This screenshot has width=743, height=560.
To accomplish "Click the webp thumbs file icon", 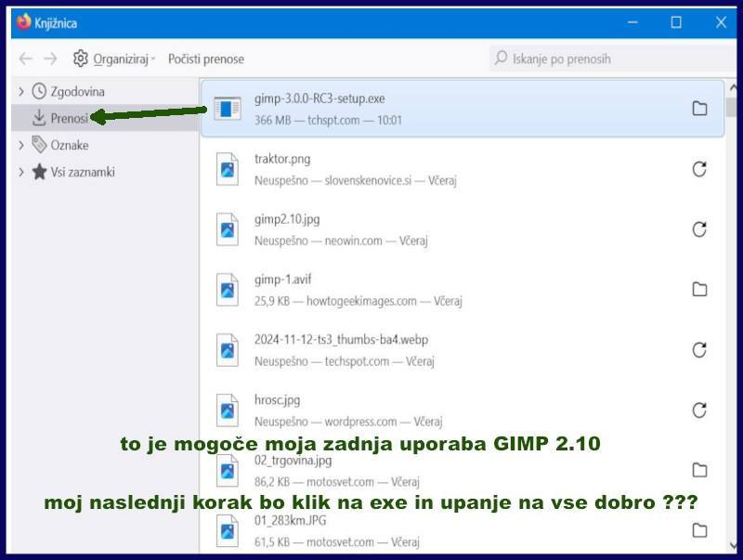I will (227, 349).
